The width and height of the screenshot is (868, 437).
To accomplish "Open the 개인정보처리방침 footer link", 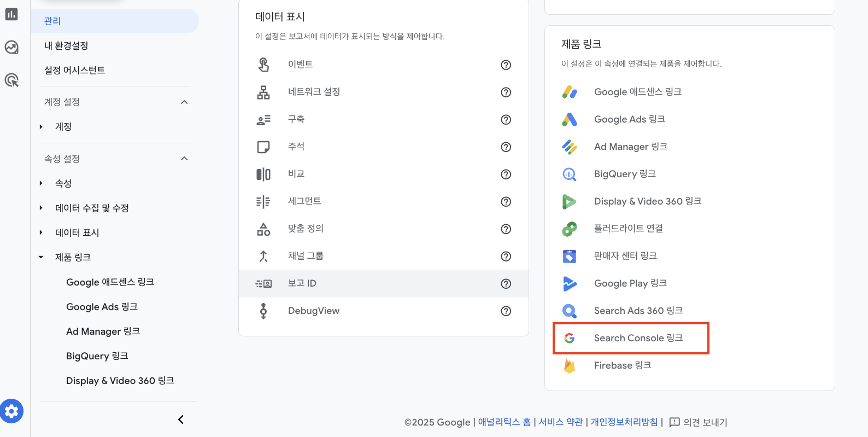I will 624,422.
